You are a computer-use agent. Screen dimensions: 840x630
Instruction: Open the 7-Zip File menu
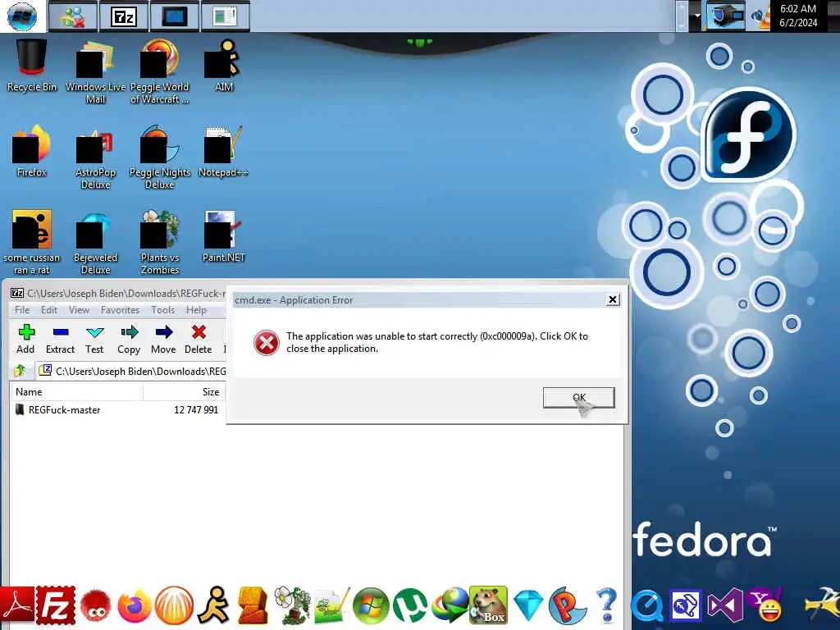[22, 310]
